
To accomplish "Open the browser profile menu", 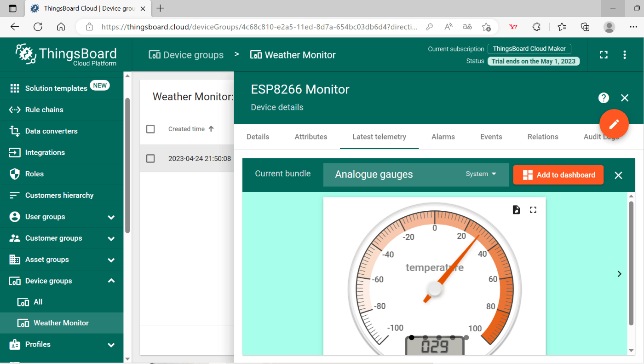I will (x=609, y=27).
